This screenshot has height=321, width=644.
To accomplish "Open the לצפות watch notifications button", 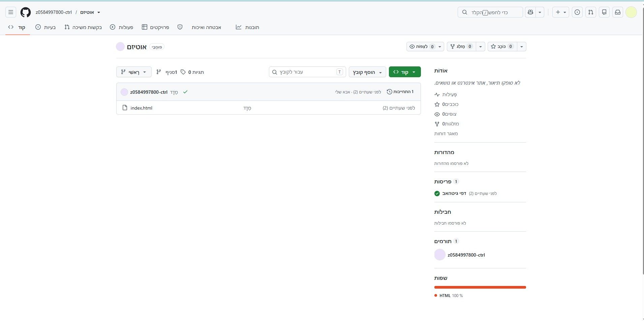I will coord(425,47).
